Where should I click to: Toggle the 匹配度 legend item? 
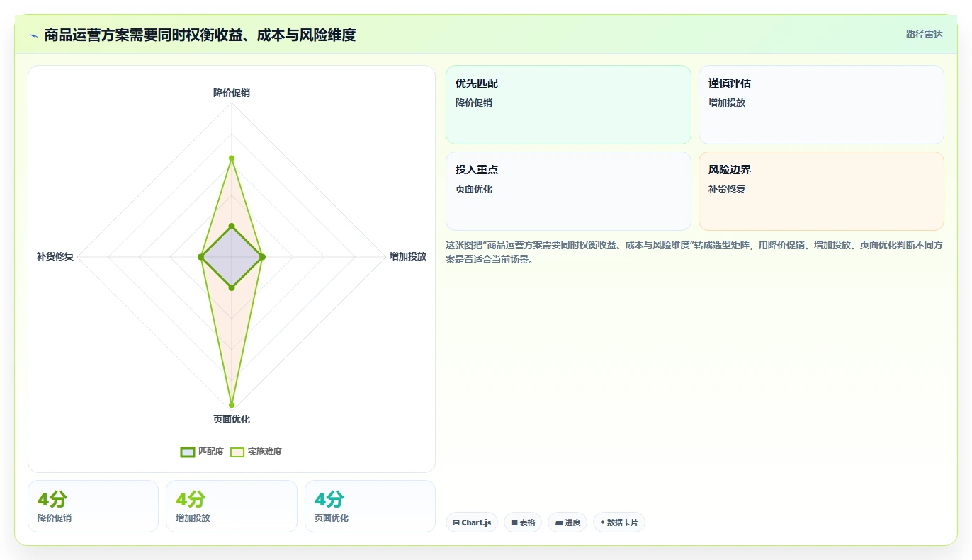coord(202,452)
